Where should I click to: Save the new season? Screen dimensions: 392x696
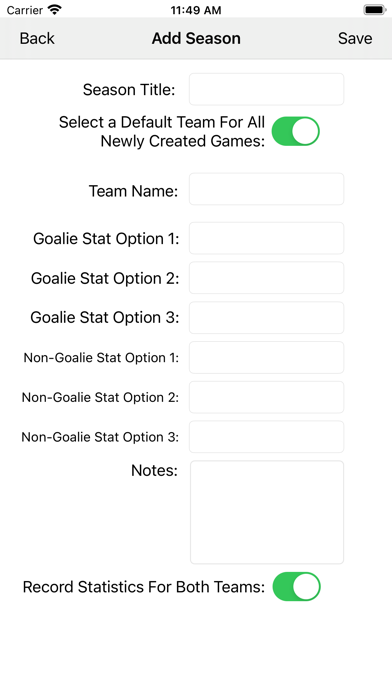tap(355, 38)
